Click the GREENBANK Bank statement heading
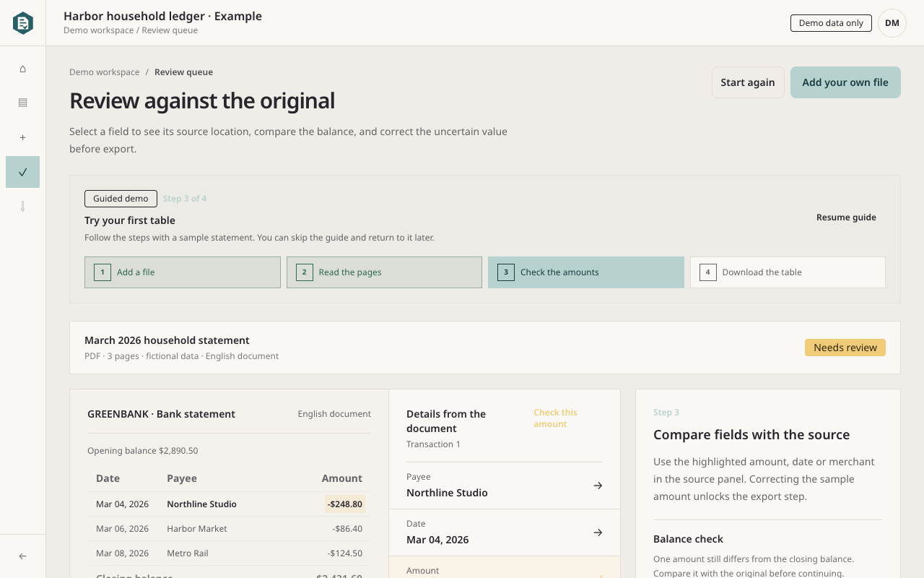This screenshot has height=578, width=924. [161, 414]
